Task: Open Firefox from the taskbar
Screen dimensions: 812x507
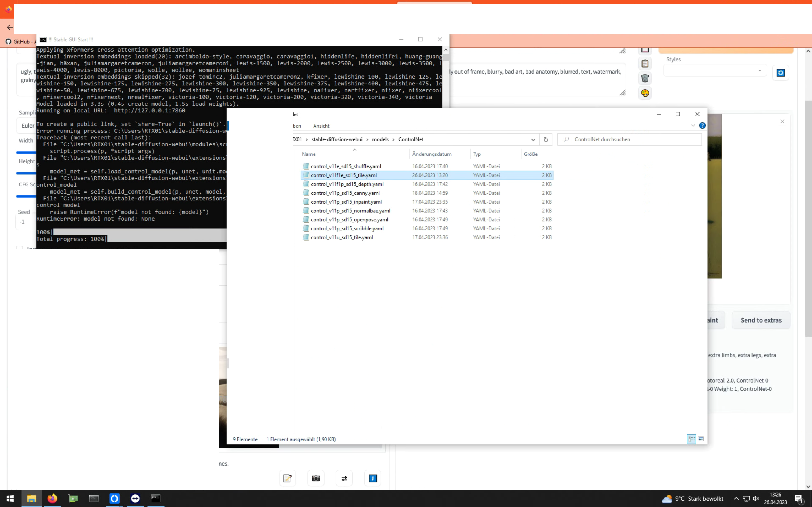Action: [x=52, y=499]
